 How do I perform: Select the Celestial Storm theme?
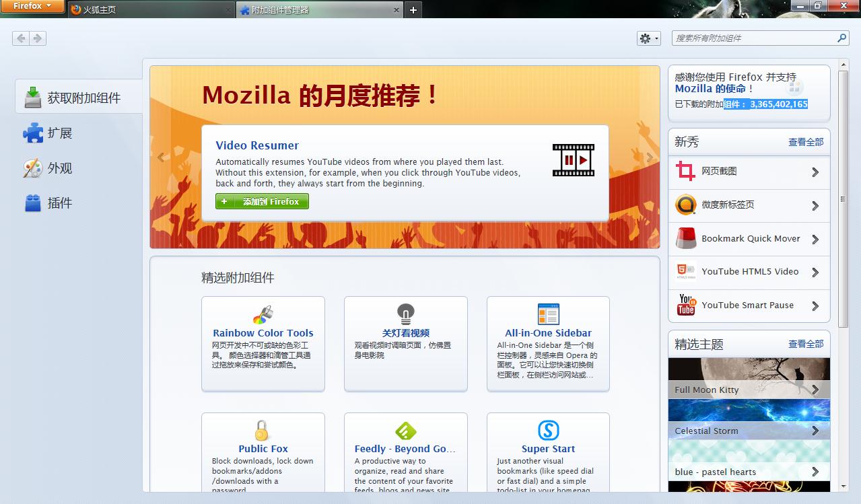[x=749, y=419]
